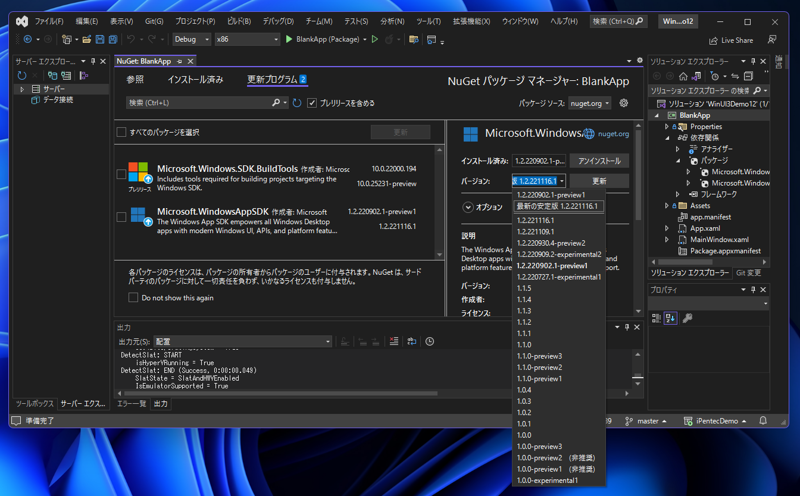Uncheck the include prerelease checkbox

click(312, 103)
